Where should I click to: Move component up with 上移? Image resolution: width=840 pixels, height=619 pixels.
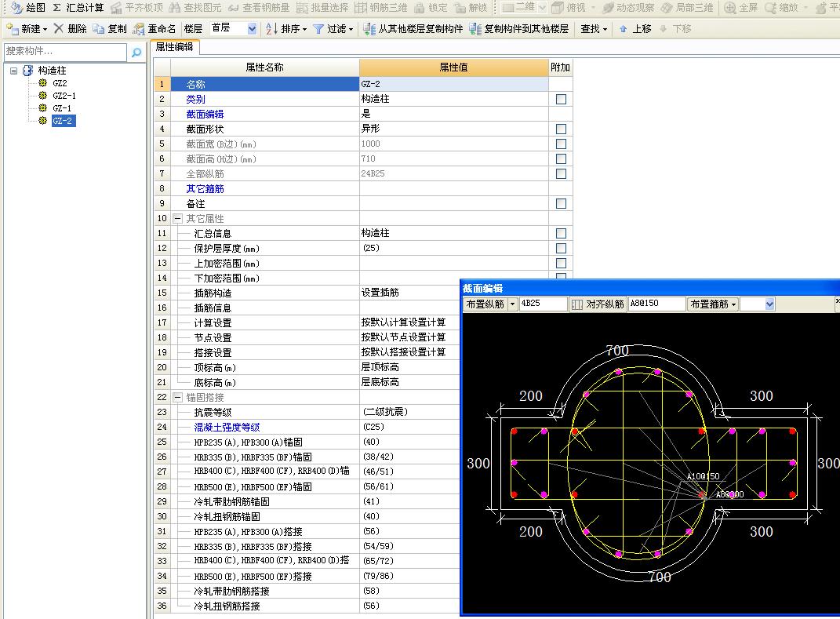tap(635, 28)
